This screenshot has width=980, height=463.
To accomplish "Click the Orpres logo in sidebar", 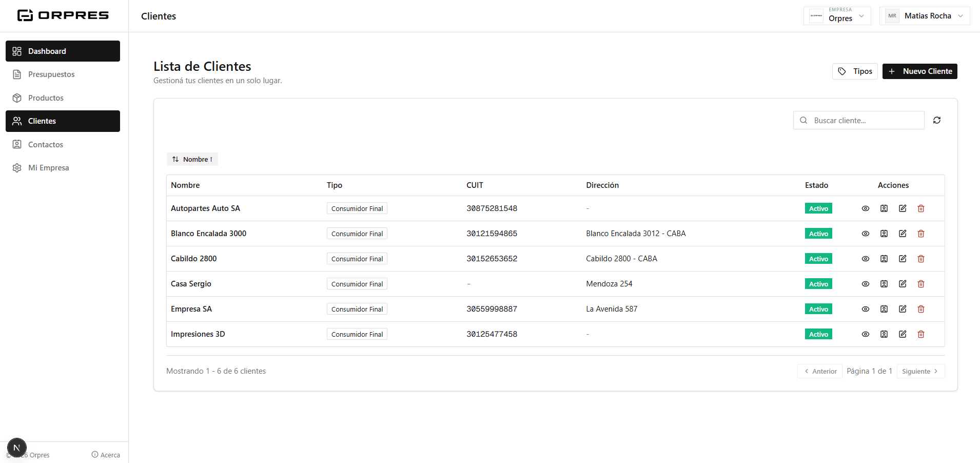I will pyautogui.click(x=63, y=15).
